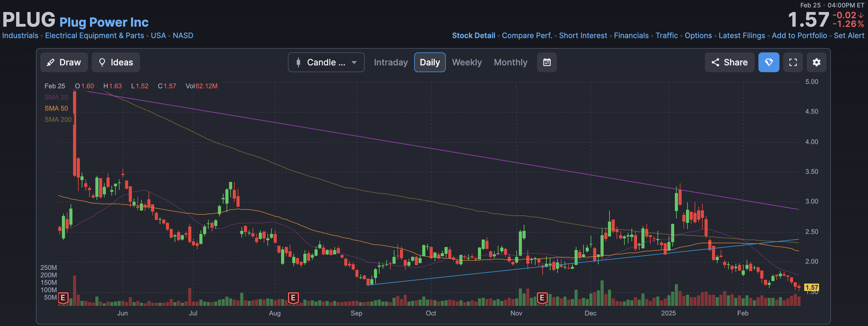Select the SMA 200 legend label
The width and height of the screenshot is (868, 326).
tap(58, 120)
